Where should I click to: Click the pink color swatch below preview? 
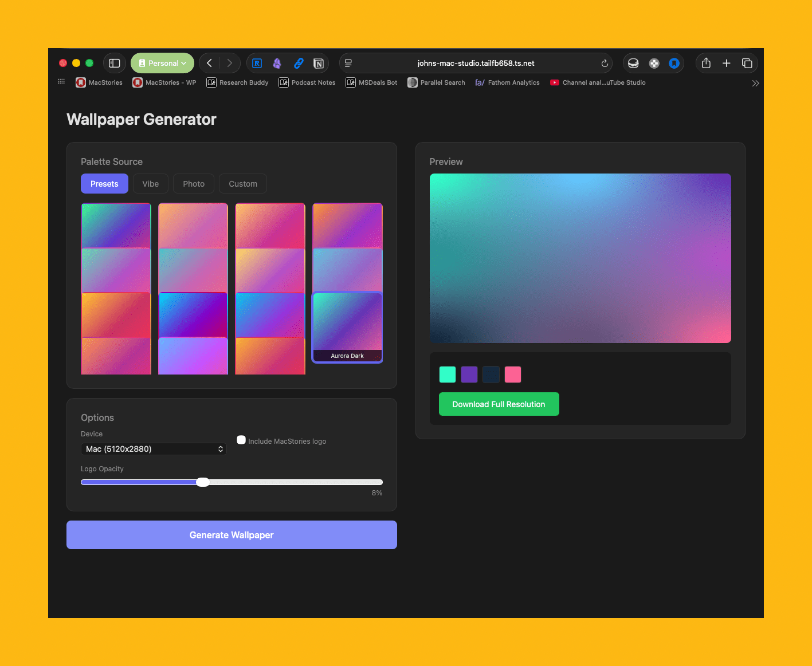(513, 375)
